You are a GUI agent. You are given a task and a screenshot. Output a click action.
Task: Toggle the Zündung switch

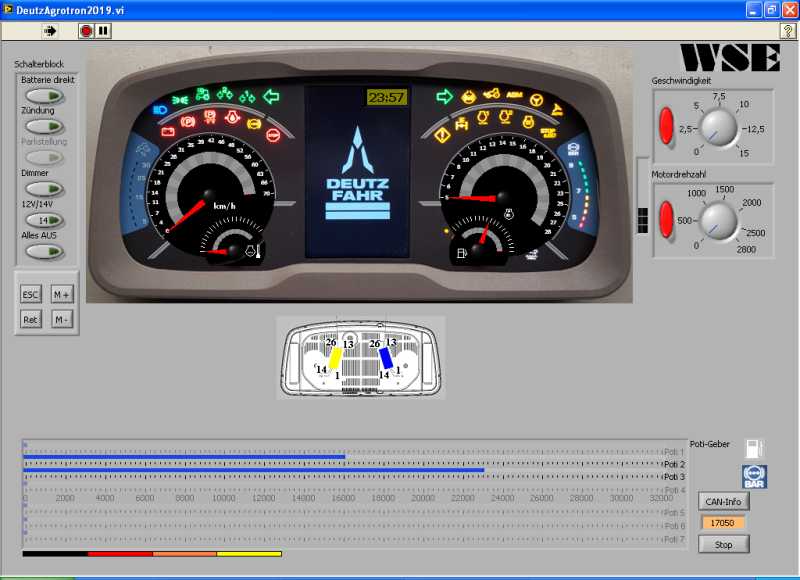pos(44,126)
